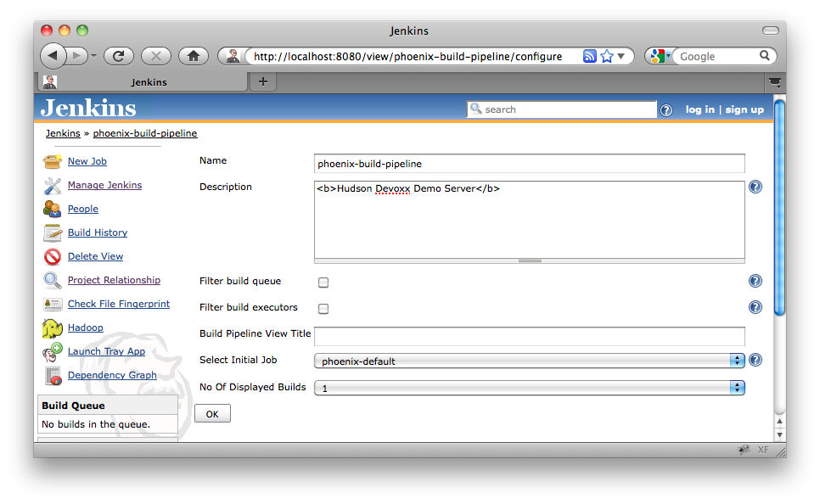Image resolution: width=820 pixels, height=504 pixels.
Task: Click the search help question icon
Action: [666, 110]
